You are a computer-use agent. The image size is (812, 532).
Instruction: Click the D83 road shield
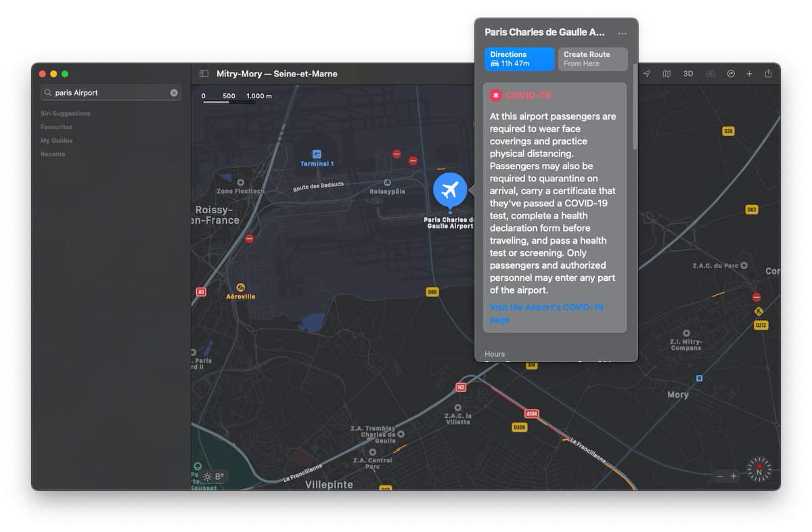coord(751,210)
